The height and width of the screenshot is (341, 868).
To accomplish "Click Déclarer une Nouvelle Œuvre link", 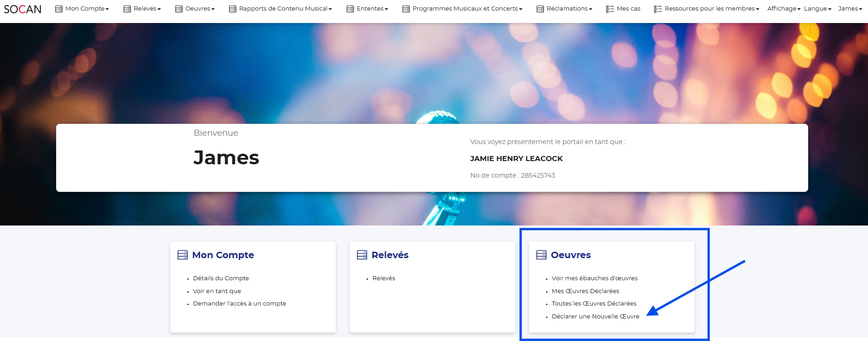I will pos(595,317).
